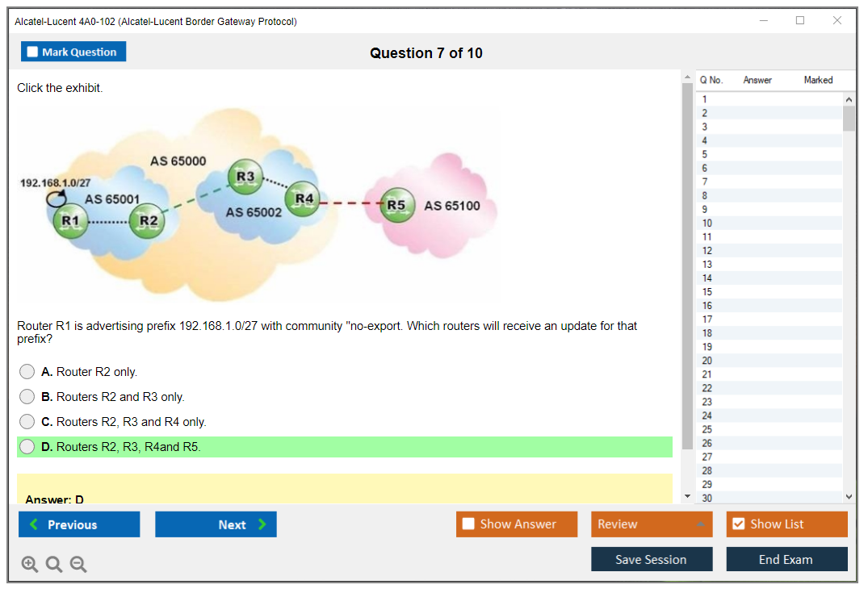Viewport: 868px width, 593px height.
Task: Select question 10 in the list
Action: 707,223
